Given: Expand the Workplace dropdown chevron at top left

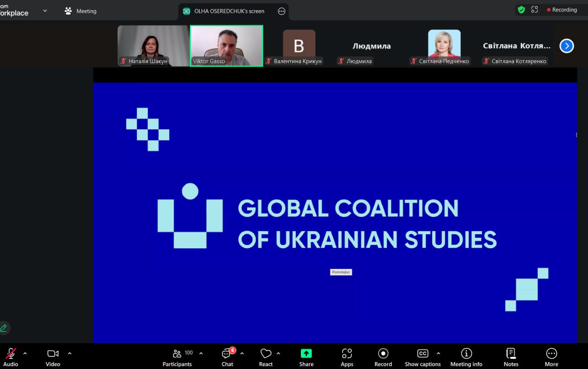Looking at the screenshot, I should (x=45, y=10).
